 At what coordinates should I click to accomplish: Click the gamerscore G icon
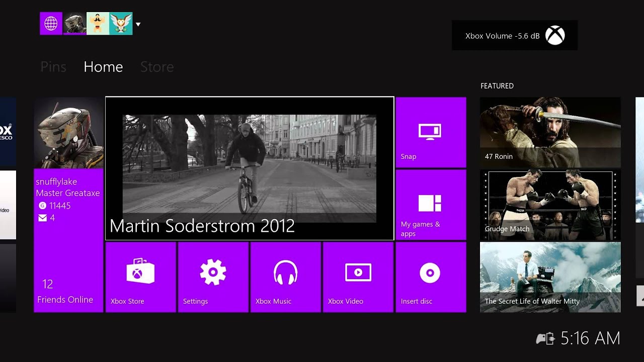pyautogui.click(x=42, y=206)
